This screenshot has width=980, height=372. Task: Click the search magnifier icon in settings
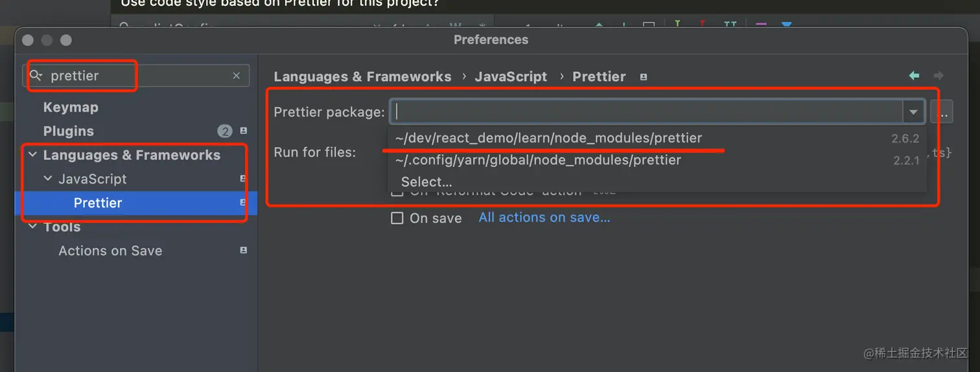pos(36,76)
